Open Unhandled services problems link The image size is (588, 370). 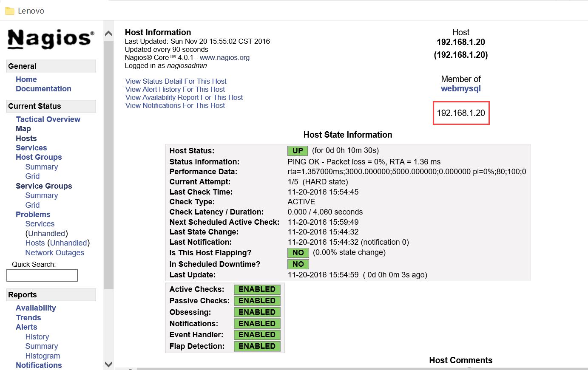(x=47, y=234)
